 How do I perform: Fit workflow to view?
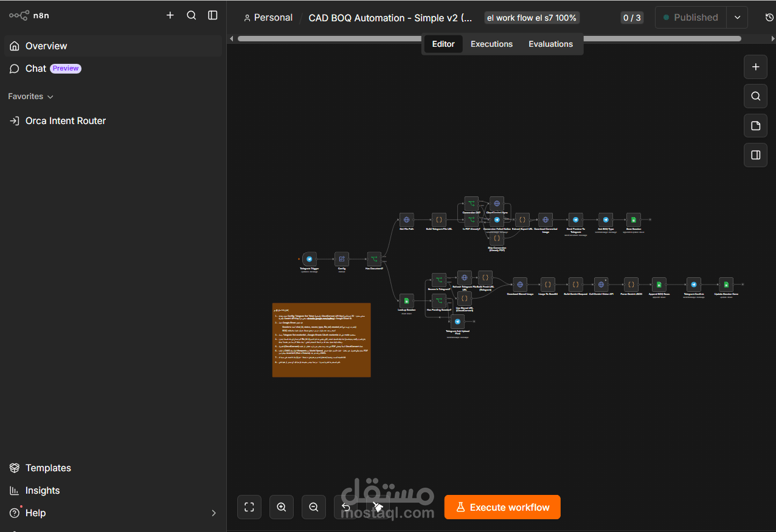(249, 507)
